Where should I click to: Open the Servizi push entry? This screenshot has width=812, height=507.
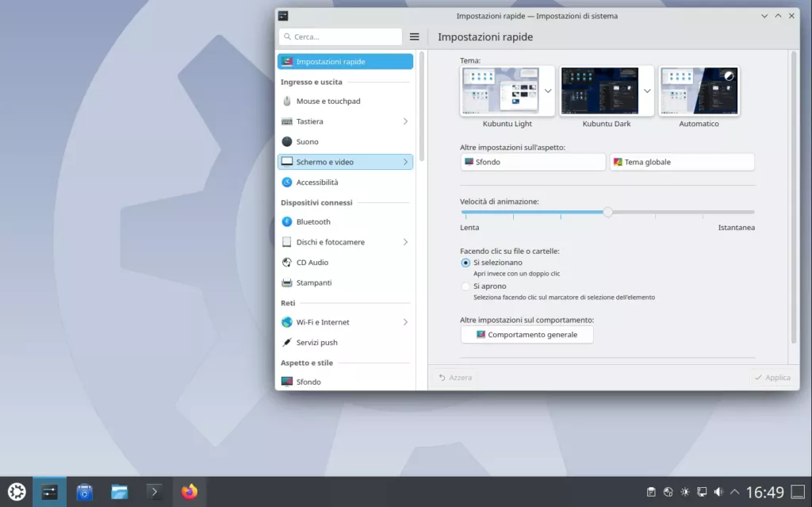346,342
